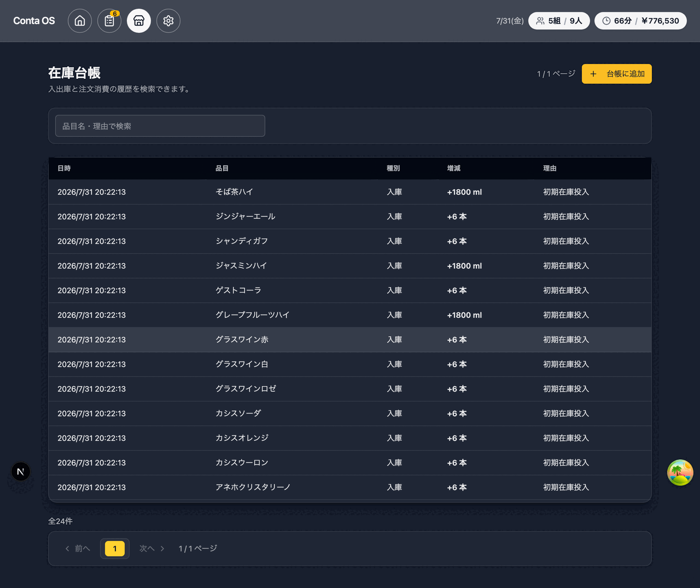
Task: Go to next page with 次へ
Action: click(151, 549)
